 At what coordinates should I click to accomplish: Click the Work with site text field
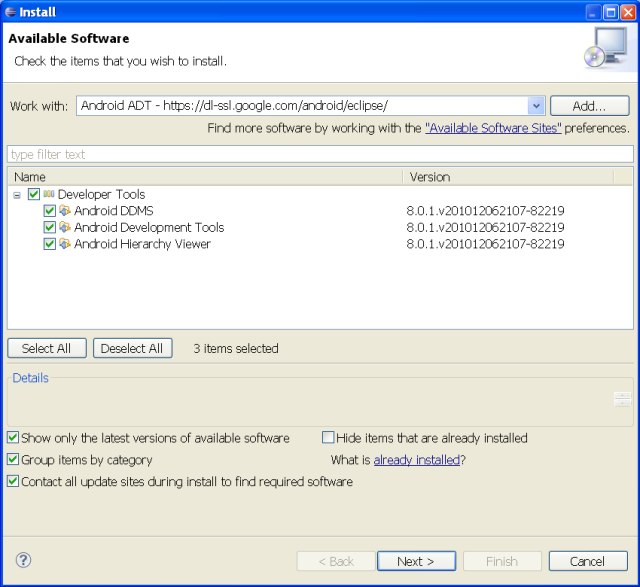[x=302, y=106]
